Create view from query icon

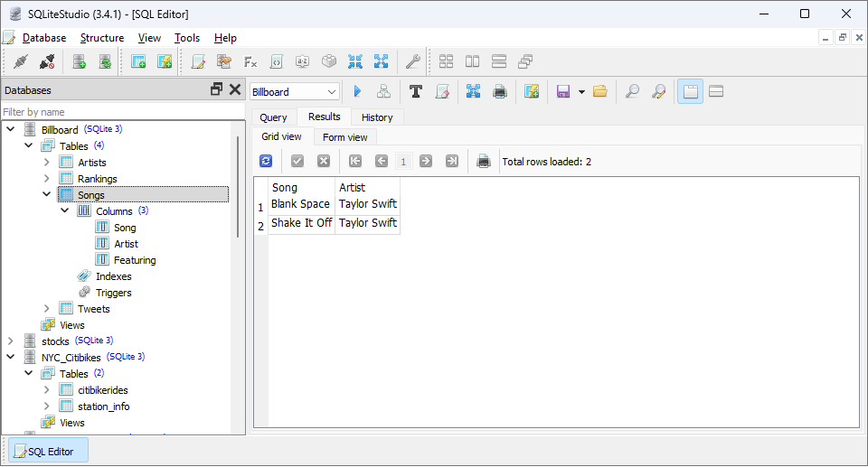click(532, 91)
